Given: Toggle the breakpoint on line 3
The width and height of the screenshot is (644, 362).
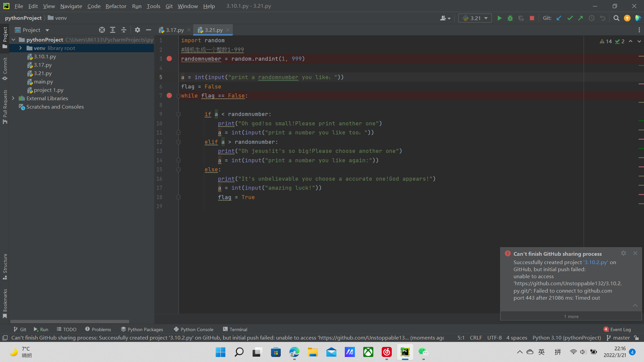Looking at the screenshot, I should [169, 59].
